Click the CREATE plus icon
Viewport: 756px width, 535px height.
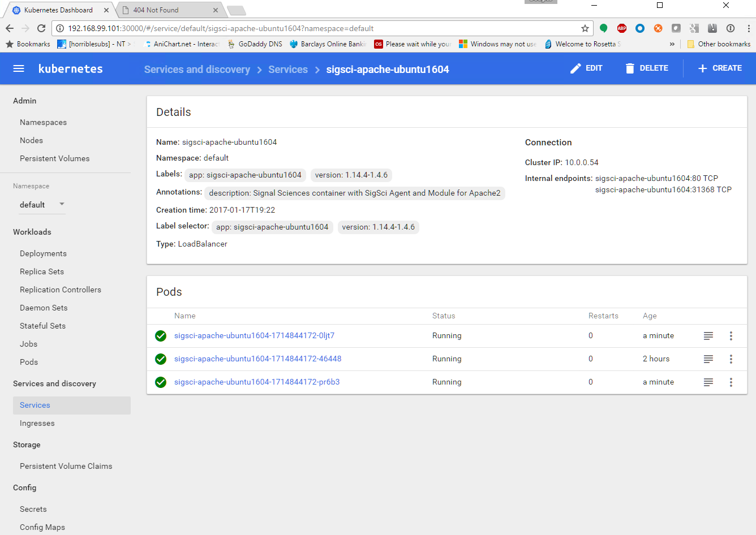703,68
